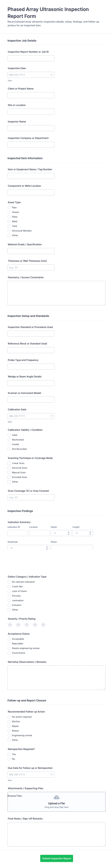Check the Encoded Scan option
The image size is (112, 868).
(x=9, y=477)
